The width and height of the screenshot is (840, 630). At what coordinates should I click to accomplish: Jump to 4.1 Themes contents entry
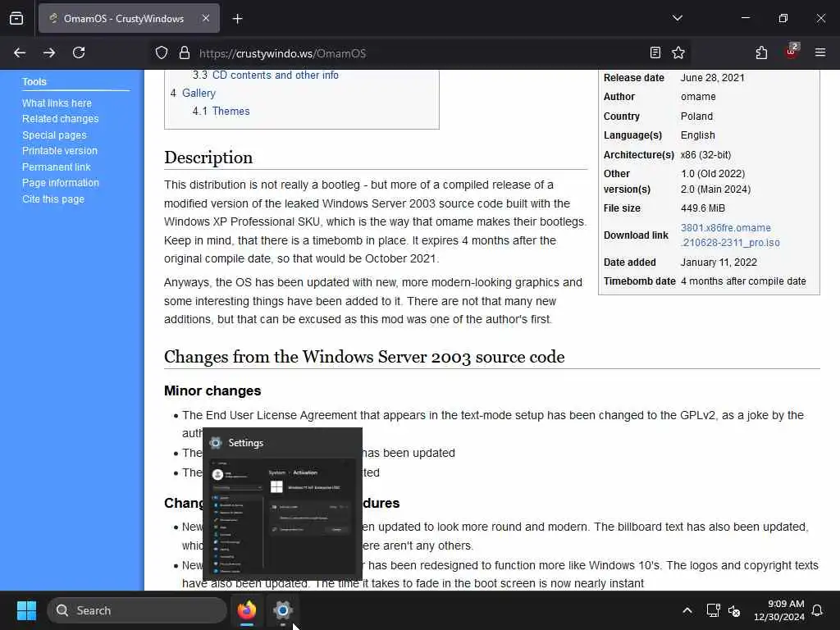click(x=221, y=111)
